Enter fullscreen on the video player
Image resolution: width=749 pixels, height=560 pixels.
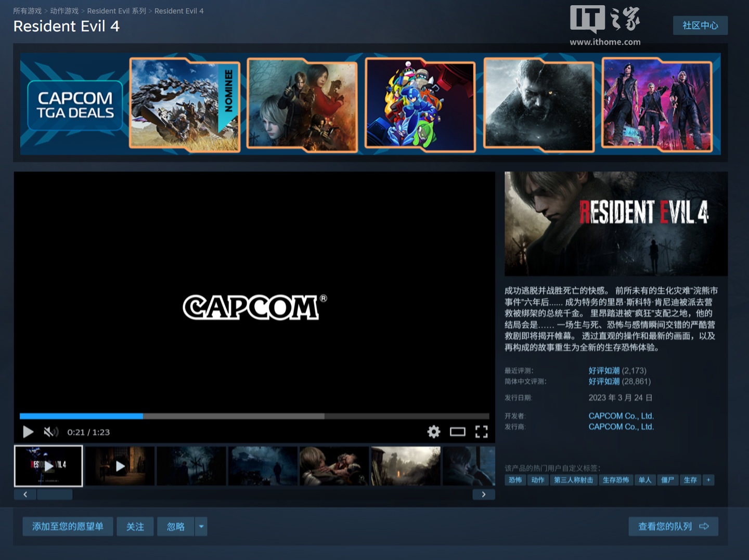coord(481,432)
